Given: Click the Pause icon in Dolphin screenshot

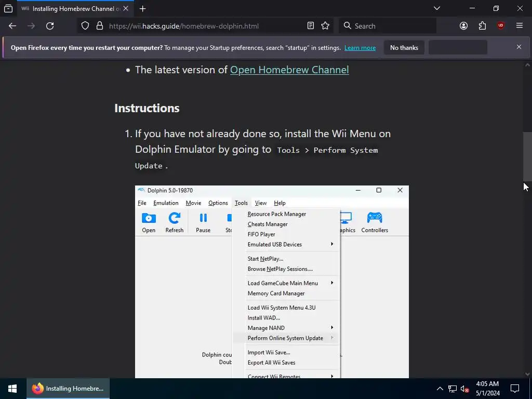Looking at the screenshot, I should coord(203,222).
